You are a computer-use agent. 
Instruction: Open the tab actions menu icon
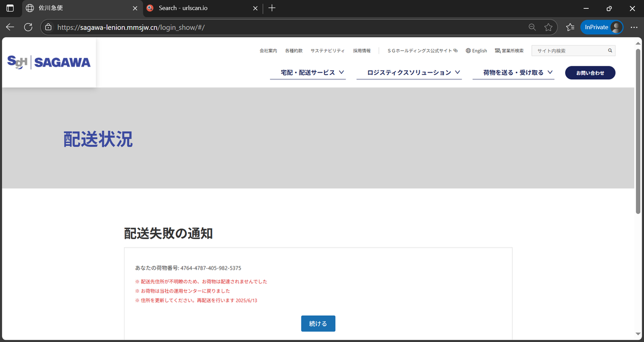[10, 8]
